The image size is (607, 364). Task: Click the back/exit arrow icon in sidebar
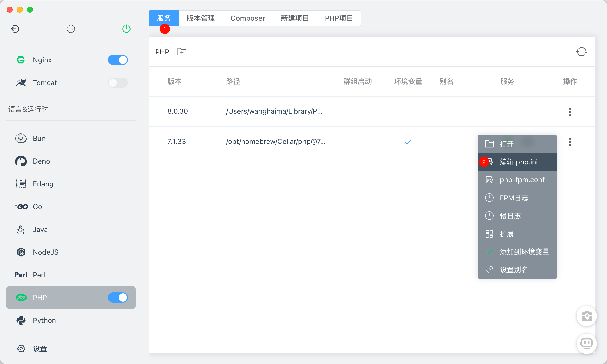(x=15, y=29)
